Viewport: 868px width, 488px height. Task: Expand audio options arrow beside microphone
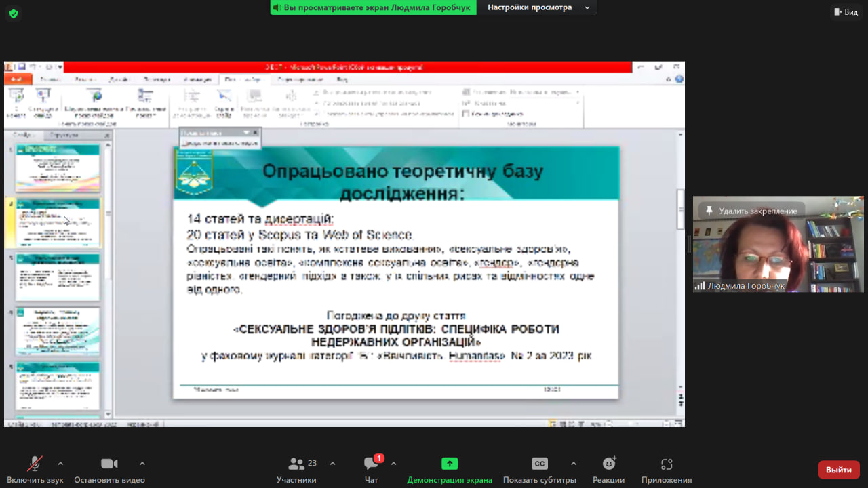60,464
